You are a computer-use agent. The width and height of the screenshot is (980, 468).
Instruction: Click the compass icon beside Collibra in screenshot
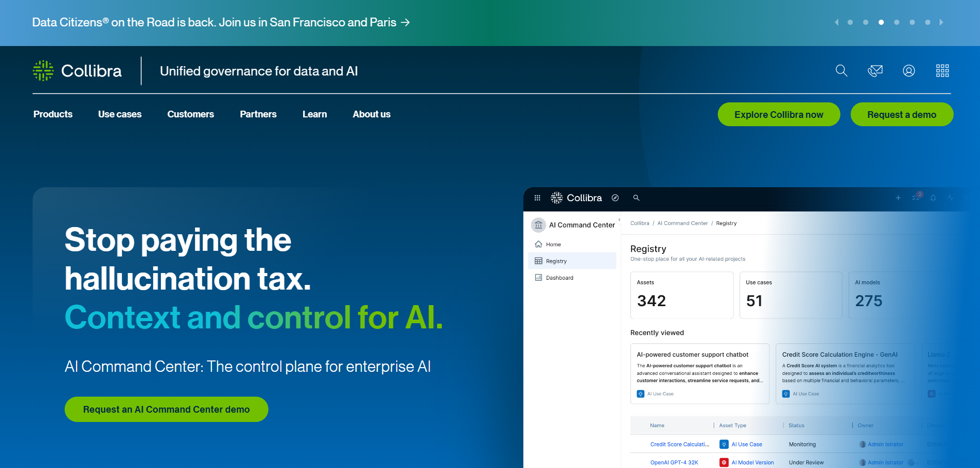point(615,198)
